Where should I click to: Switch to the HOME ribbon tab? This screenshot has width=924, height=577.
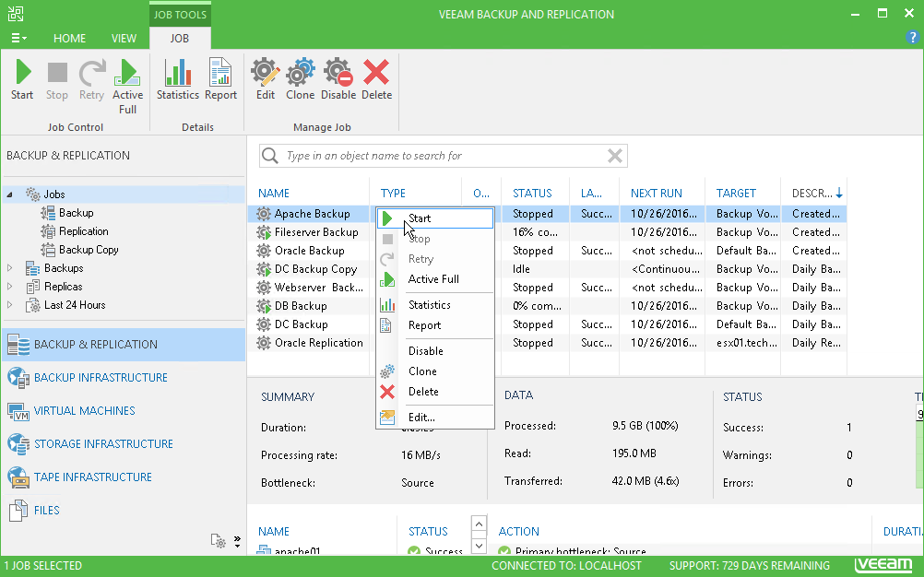click(x=69, y=38)
